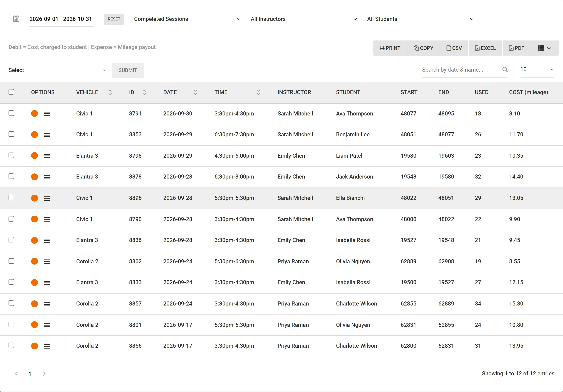
Task: Export table as EXCEL
Action: pos(486,48)
